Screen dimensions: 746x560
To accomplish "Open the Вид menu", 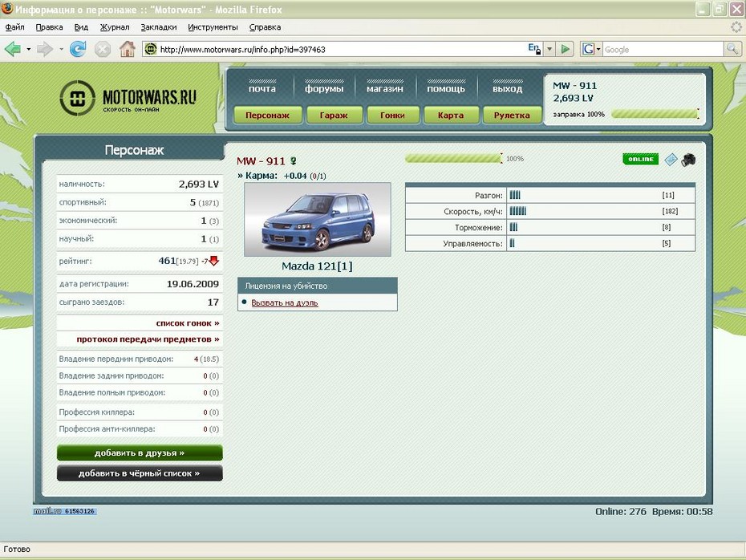I will (x=81, y=27).
